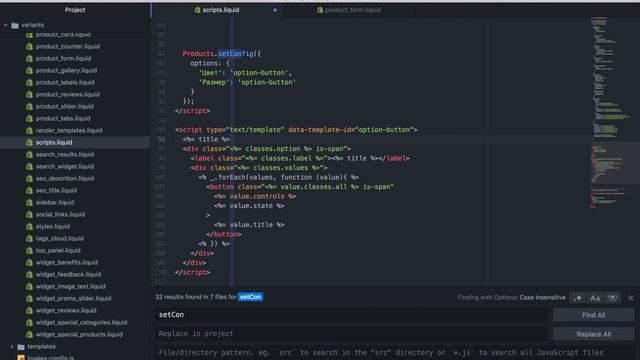This screenshot has height=360, width=640.
Task: Open styles.liquid file
Action: 53,227
